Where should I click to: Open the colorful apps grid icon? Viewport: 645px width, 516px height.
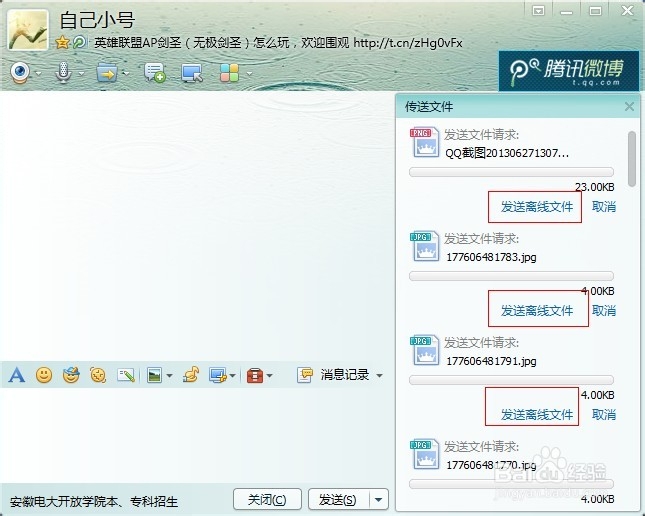coord(230,73)
